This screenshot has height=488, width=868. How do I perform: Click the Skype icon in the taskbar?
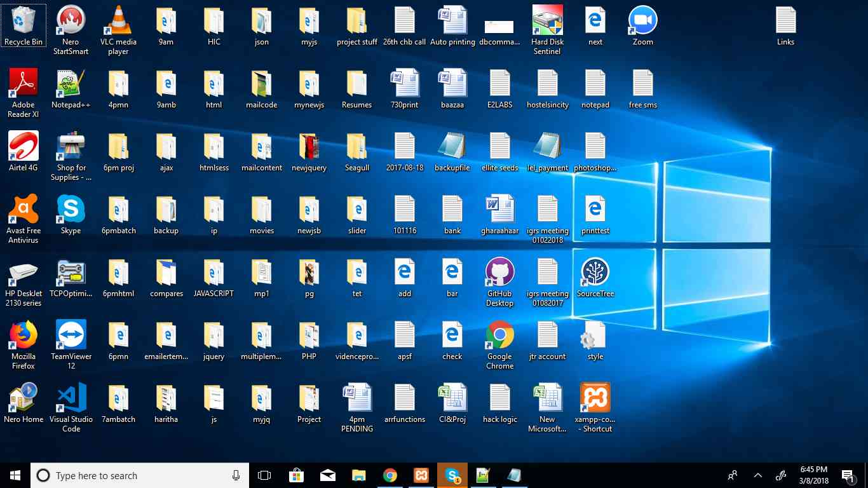pyautogui.click(x=452, y=475)
